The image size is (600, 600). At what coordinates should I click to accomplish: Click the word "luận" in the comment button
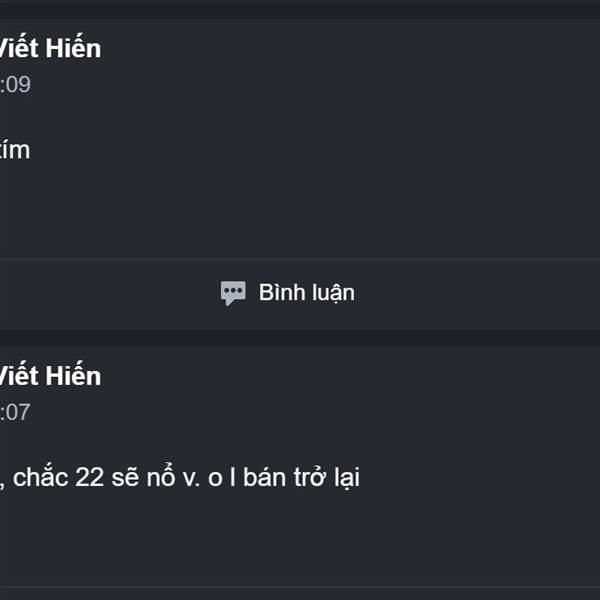point(333,293)
